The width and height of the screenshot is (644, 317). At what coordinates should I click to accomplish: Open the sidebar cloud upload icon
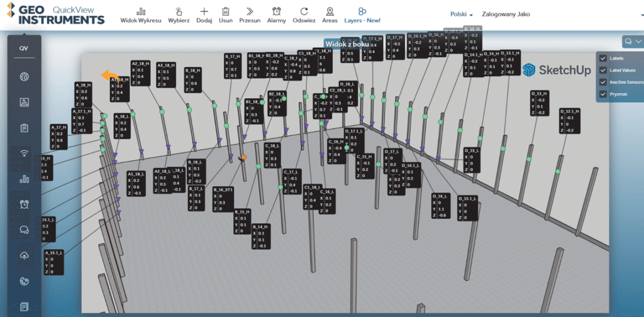(25, 255)
